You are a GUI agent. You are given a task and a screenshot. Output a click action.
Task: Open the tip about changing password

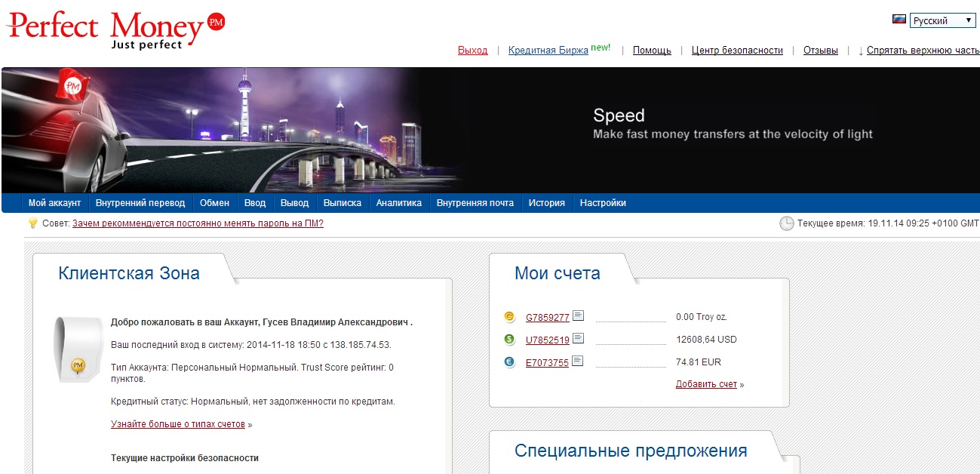click(198, 223)
